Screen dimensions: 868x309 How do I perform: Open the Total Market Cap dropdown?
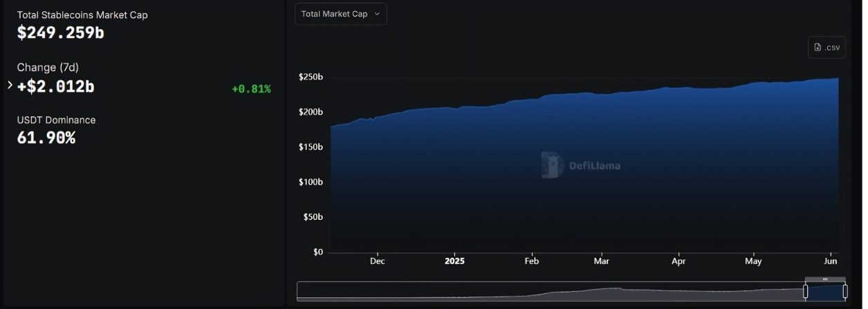tap(340, 14)
